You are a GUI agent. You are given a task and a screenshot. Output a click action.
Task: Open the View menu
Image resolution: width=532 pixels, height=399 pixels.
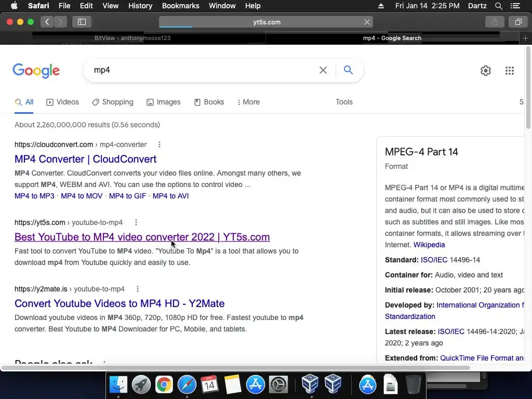pyautogui.click(x=111, y=6)
